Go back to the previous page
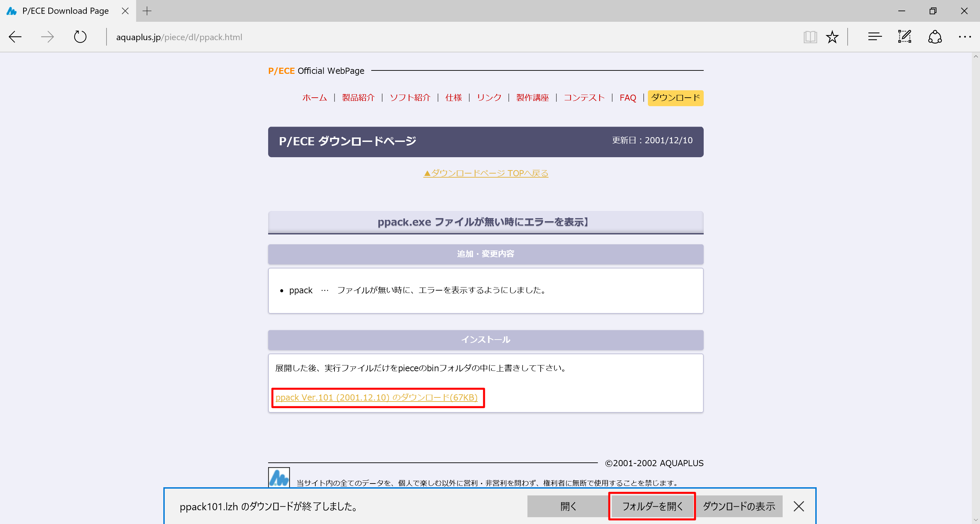 pos(15,37)
